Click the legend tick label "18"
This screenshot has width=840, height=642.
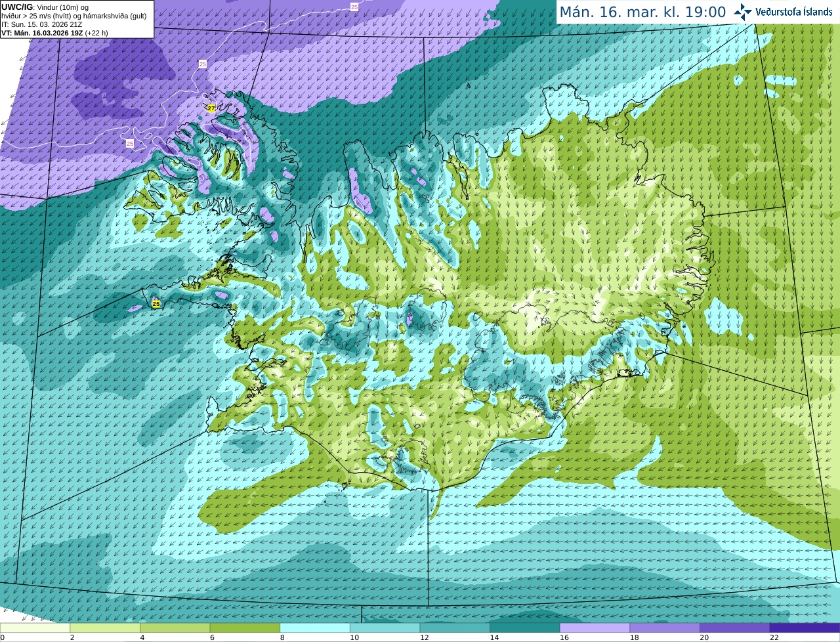[635, 637]
